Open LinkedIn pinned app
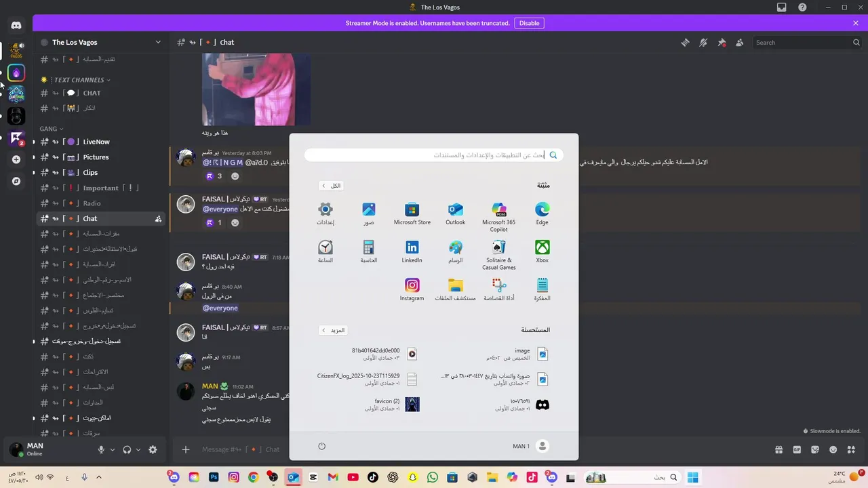The image size is (868, 488). 412,252
